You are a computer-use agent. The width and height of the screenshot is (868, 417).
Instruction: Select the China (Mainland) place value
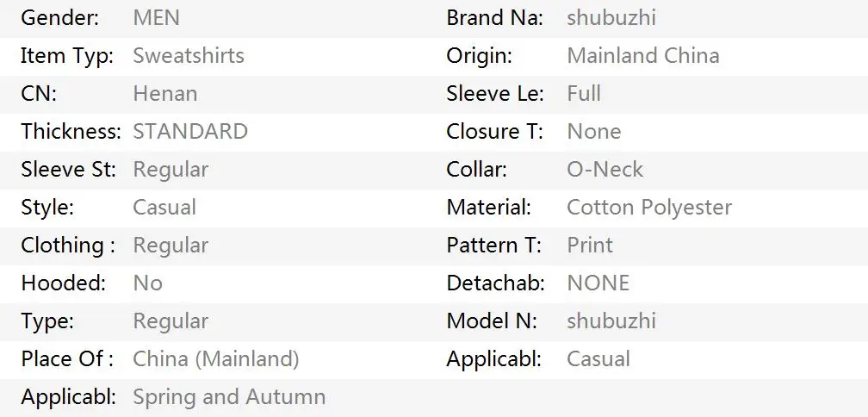click(x=216, y=359)
